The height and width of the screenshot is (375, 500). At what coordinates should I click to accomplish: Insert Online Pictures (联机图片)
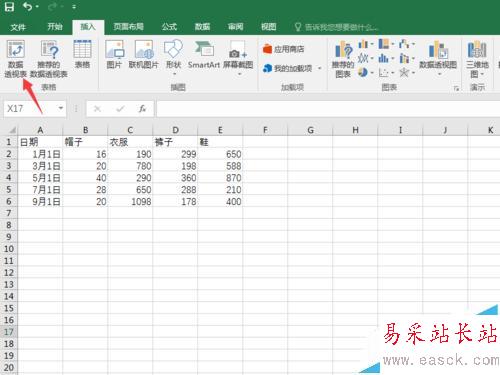144,54
